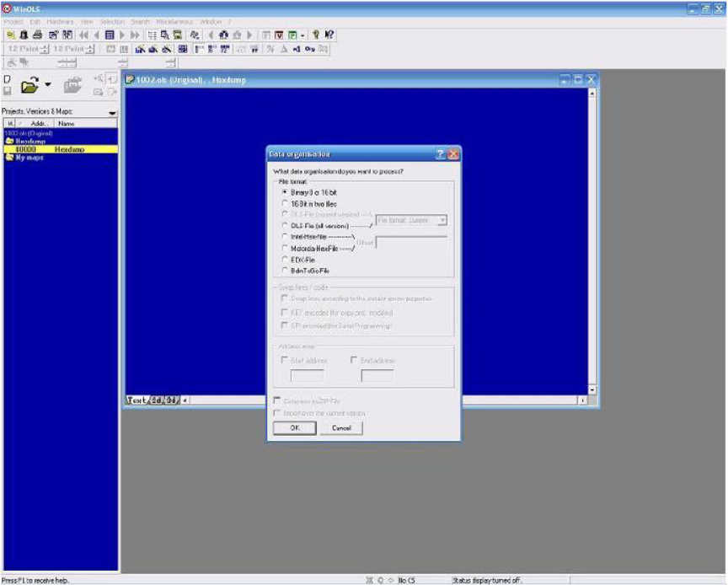This screenshot has height=585, width=728.
Task: Click the left arrow of Hexdump horizontal scrollbar
Action: 185,400
